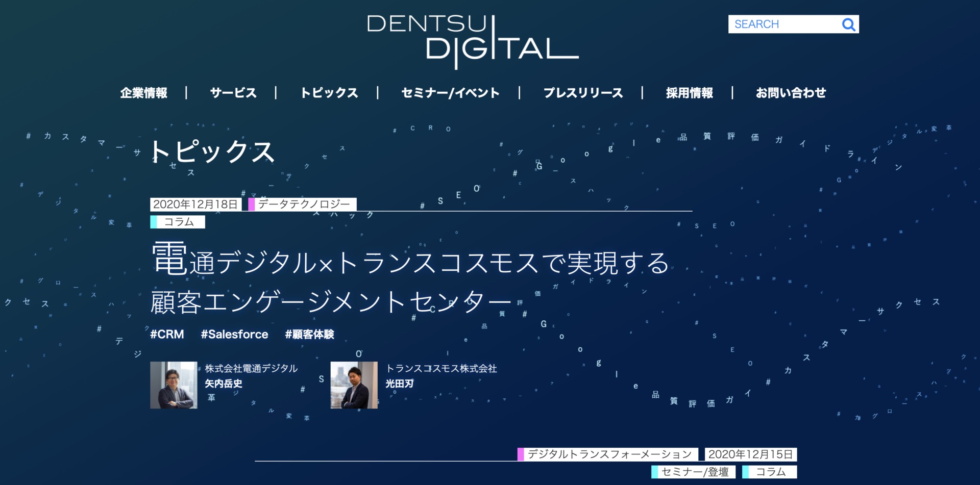980x485 pixels.
Task: Click the date 2020年12月18日
Action: coord(195,205)
